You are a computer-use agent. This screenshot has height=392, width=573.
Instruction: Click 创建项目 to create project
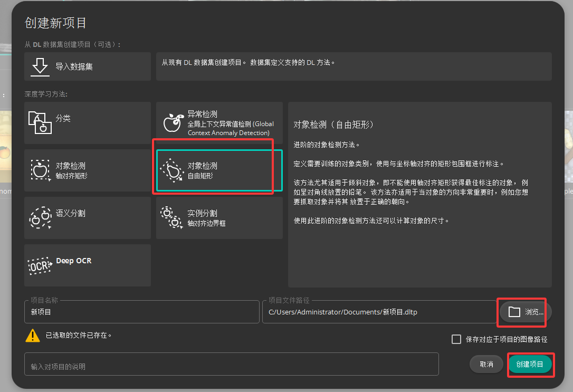pos(530,364)
